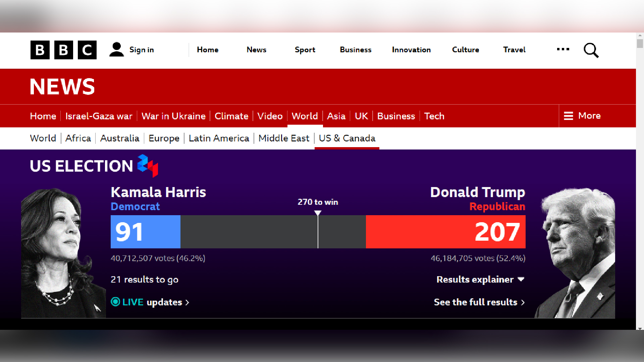The image size is (644, 362).
Task: Click the US ELECTION heading
Action: pos(82,166)
